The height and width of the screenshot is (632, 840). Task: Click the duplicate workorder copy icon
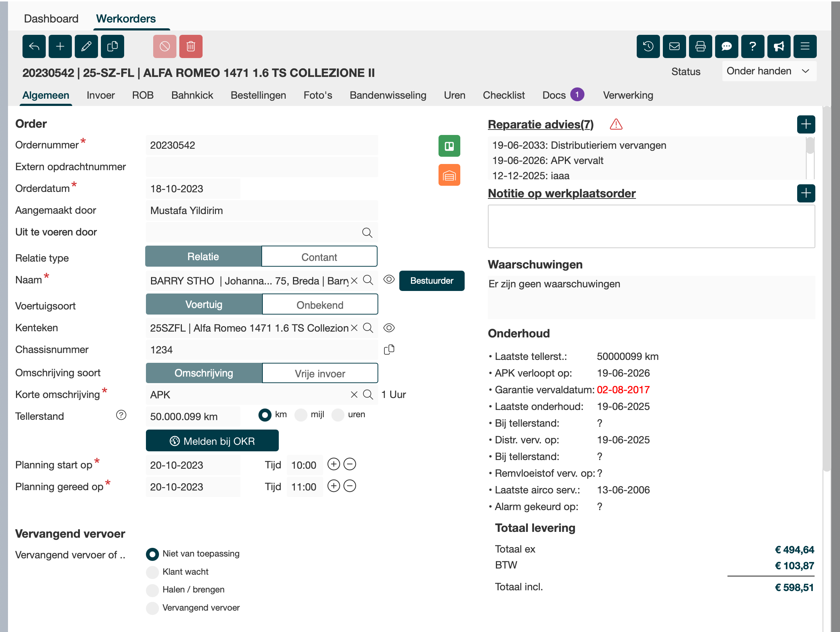click(x=113, y=46)
